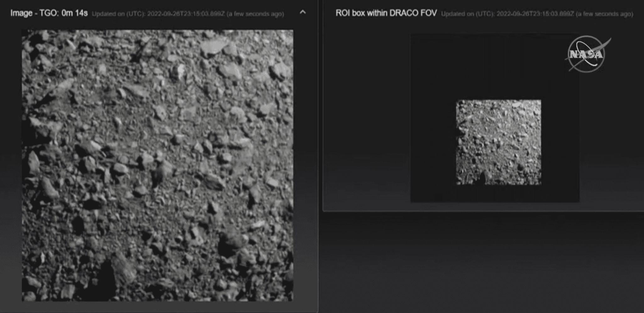The image size is (644, 313).
Task: Click '(a few seconds ago)' in ROI panel
Action: 604,14
